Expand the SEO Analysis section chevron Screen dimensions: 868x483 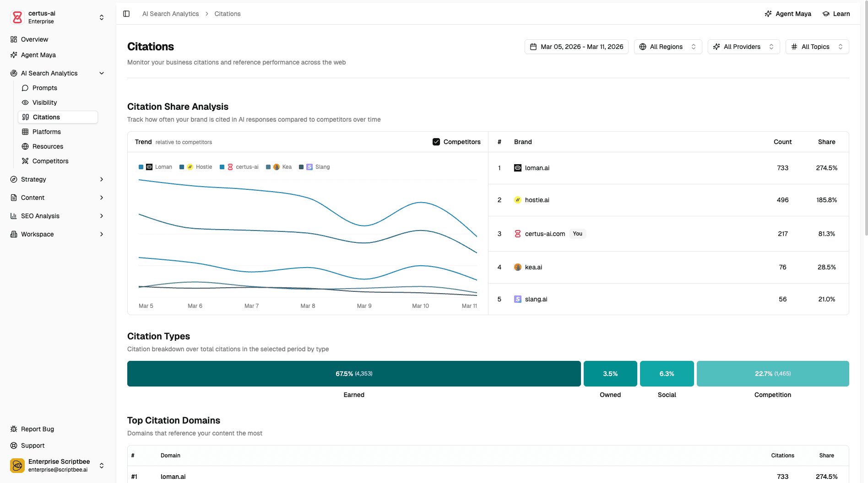click(102, 216)
